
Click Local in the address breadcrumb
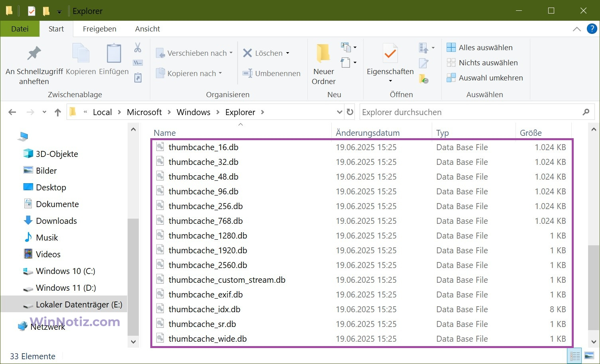pyautogui.click(x=102, y=112)
